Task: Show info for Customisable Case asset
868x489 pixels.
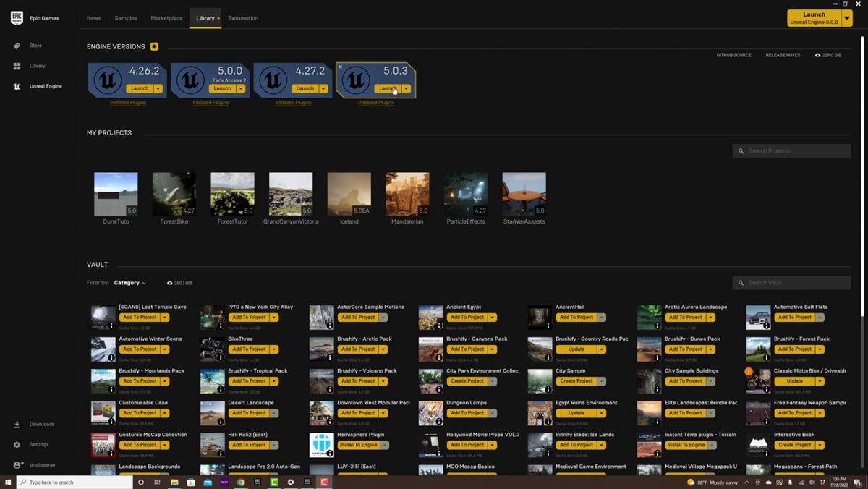Action: pyautogui.click(x=111, y=422)
